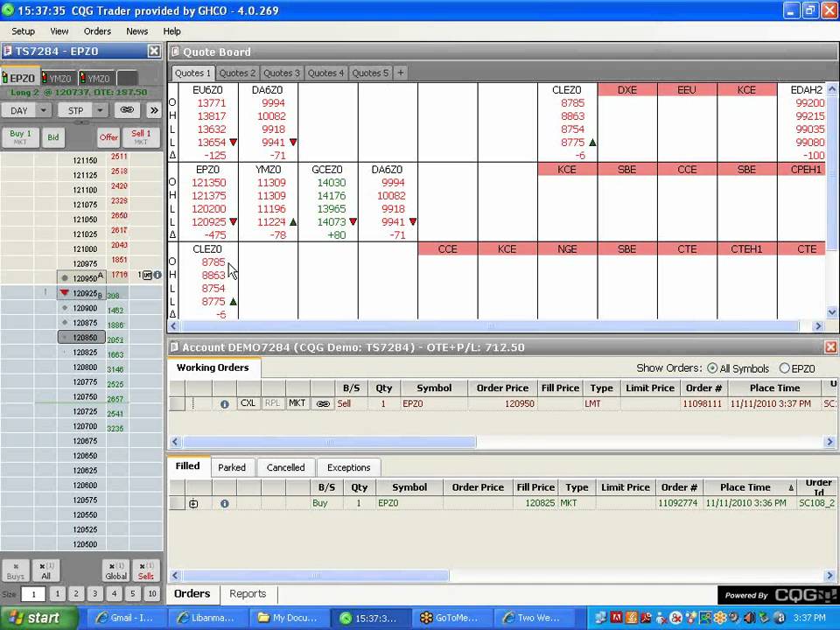This screenshot has width=840, height=630.
Task: Click the EU6Z0 quote cell in Quote Board
Action: (208, 122)
